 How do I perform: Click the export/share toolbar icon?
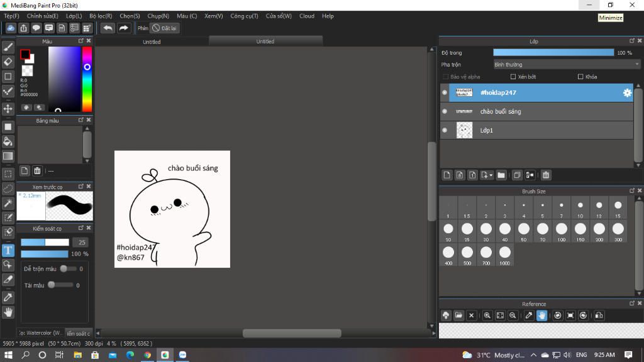click(23, 28)
